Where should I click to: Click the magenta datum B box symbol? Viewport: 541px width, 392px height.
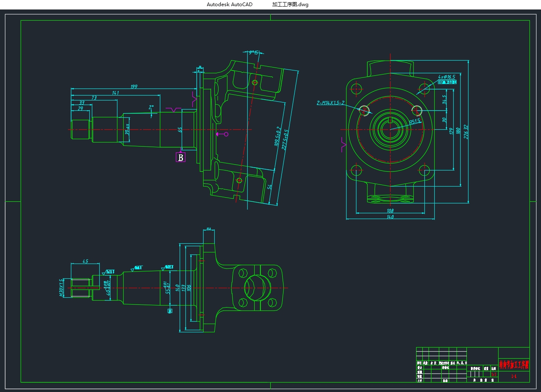pyautogui.click(x=180, y=157)
